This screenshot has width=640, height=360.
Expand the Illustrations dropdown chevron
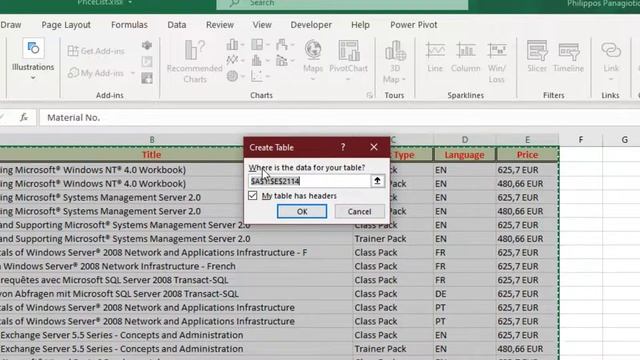point(33,78)
